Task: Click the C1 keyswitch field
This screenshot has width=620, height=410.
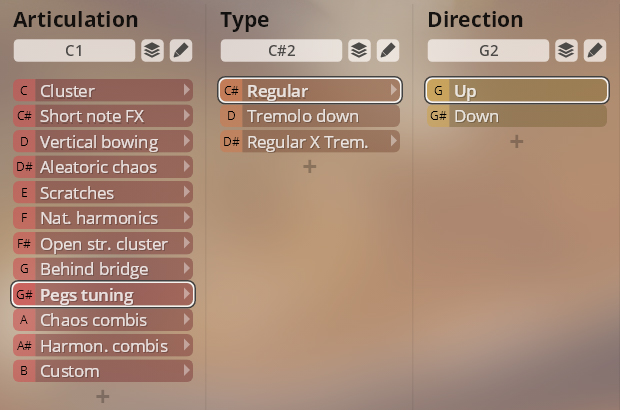Action: (74, 50)
